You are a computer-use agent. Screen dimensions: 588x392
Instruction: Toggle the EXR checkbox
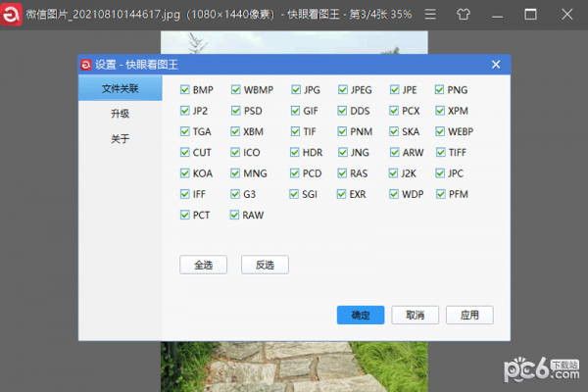pos(341,194)
